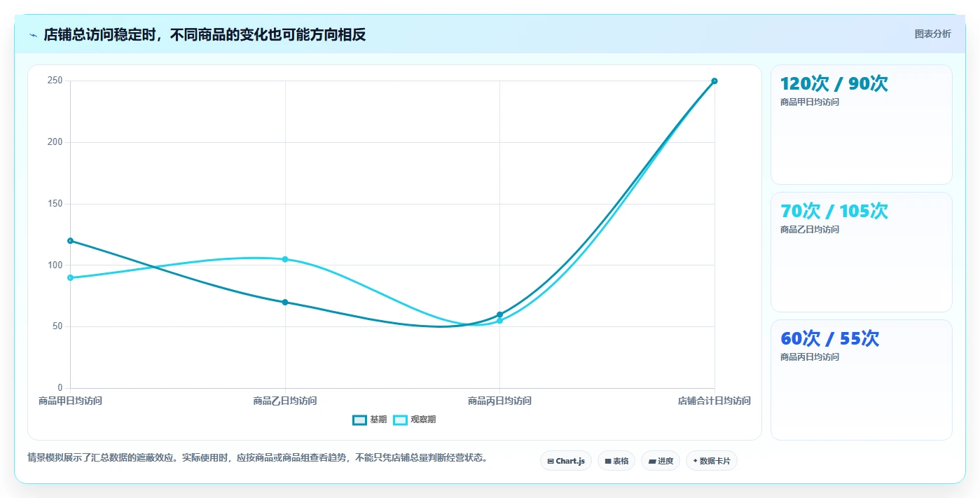Click the 基期 point for 商品乙 at 70

(285, 302)
